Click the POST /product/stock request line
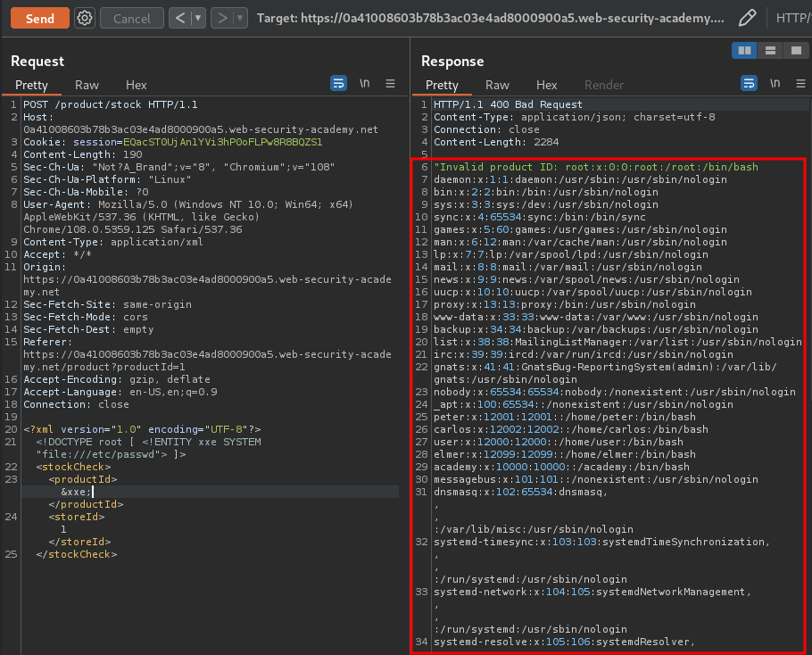Image resolution: width=812 pixels, height=655 pixels. [111, 104]
